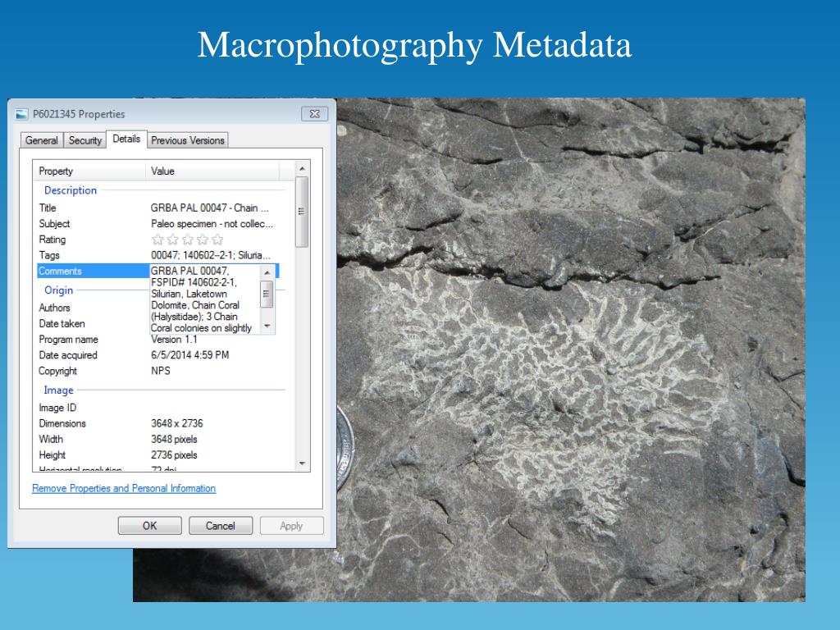This screenshot has width=840, height=630.
Task: Click the 'Macrophotography Metadata' slide title
Action: point(414,45)
